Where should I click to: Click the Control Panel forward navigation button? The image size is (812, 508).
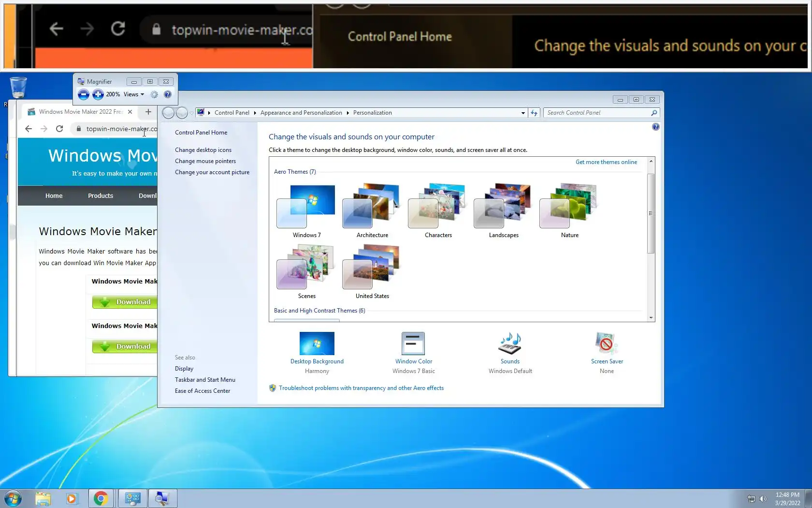[182, 113]
